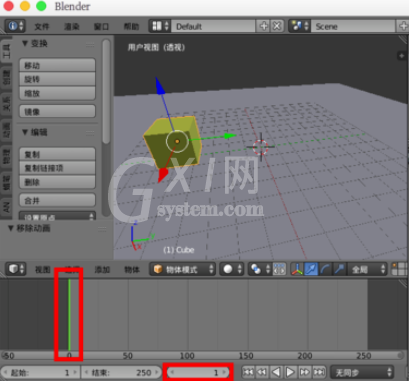Open the viewport shading sphere selector

231,269
